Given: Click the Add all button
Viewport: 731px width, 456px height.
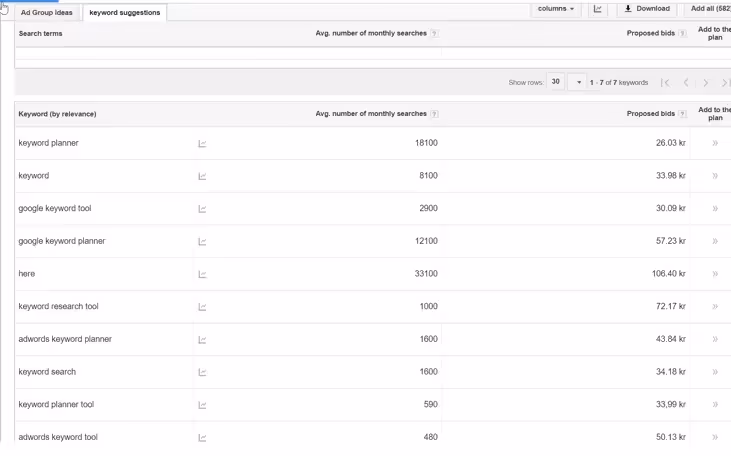Looking at the screenshot, I should (x=708, y=9).
